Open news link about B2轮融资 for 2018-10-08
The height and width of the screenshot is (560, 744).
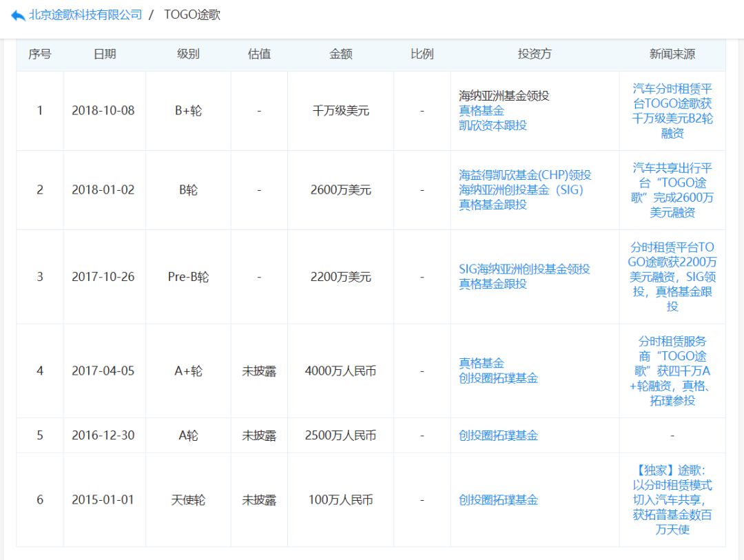[x=672, y=110]
